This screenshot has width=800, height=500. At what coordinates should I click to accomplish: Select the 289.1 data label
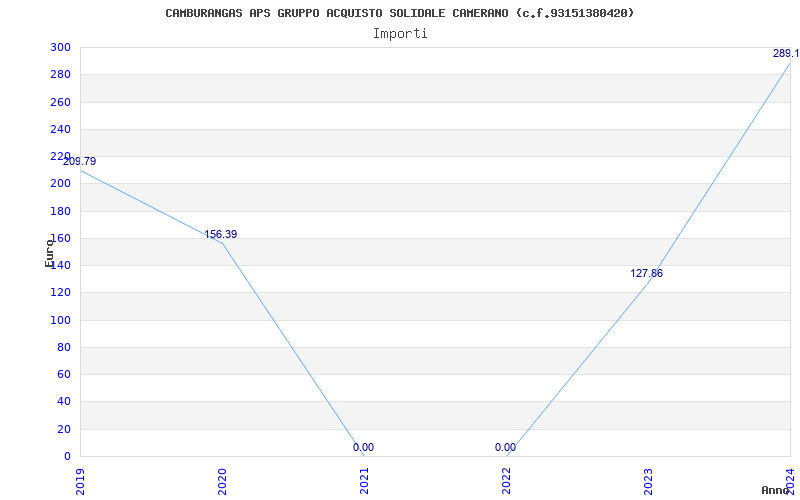click(786, 54)
